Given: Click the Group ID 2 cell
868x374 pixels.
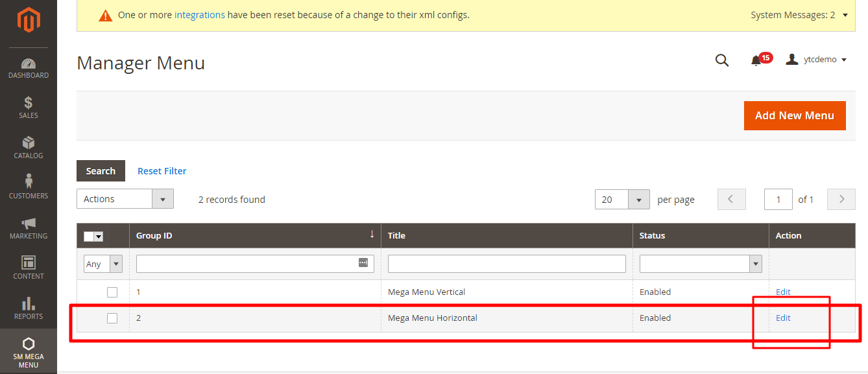Looking at the screenshot, I should click(x=255, y=318).
